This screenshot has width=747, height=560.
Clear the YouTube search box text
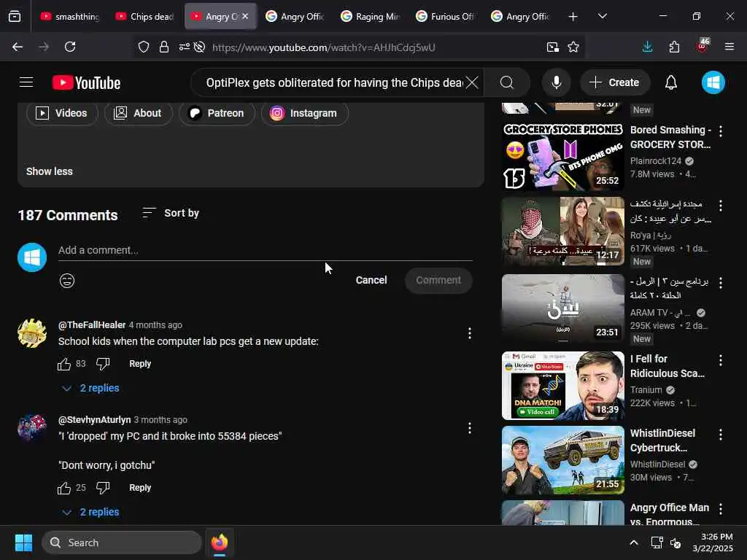click(472, 83)
